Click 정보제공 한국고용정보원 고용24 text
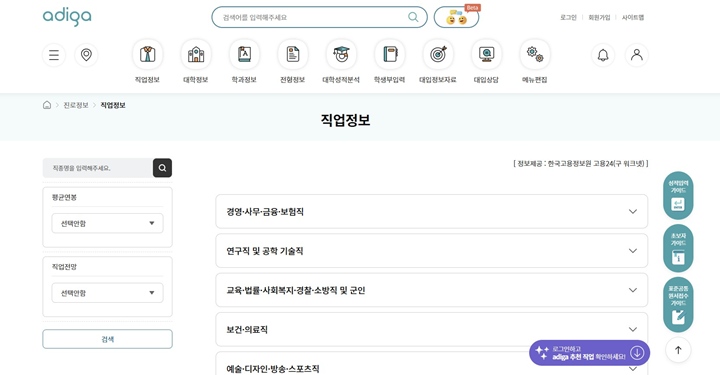Screen dimensions: 720x375 [x=581, y=163]
